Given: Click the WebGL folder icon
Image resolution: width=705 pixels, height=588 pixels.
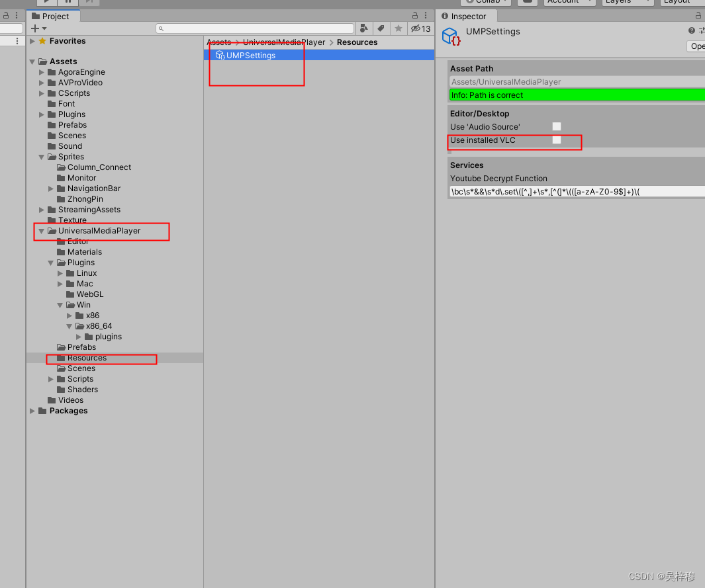Looking at the screenshot, I should click(x=70, y=294).
